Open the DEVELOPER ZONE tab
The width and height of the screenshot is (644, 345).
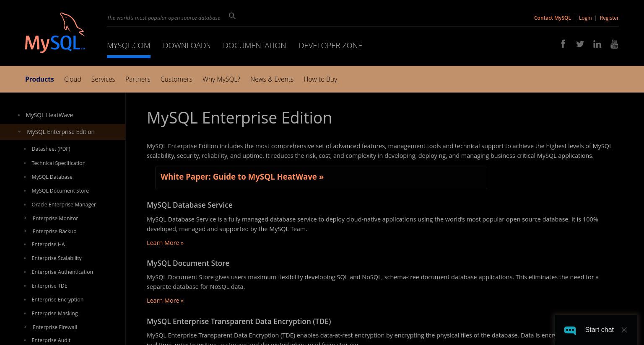pyautogui.click(x=330, y=45)
